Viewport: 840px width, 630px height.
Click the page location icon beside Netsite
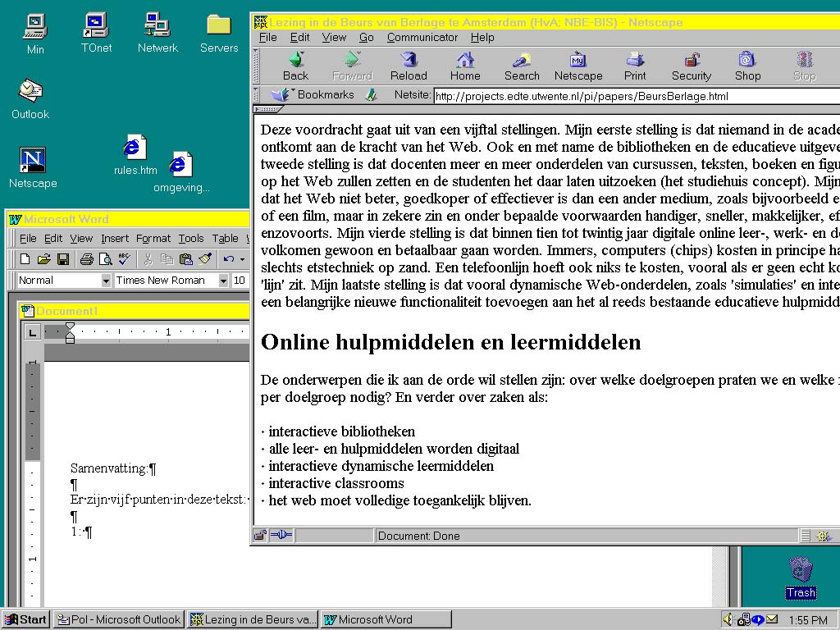point(371,95)
